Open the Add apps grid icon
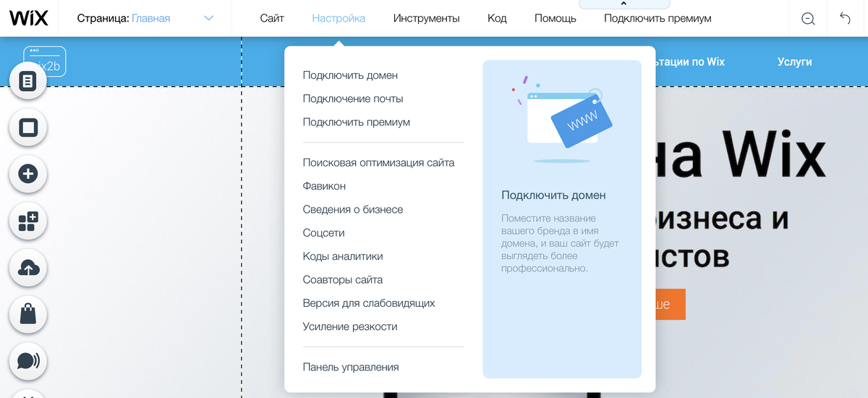868x398 pixels. pos(28,221)
